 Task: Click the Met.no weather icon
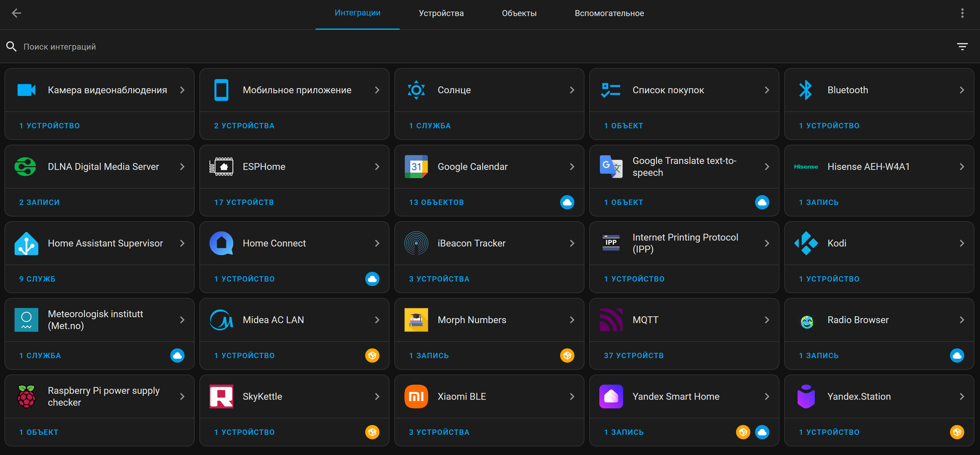(x=26, y=320)
